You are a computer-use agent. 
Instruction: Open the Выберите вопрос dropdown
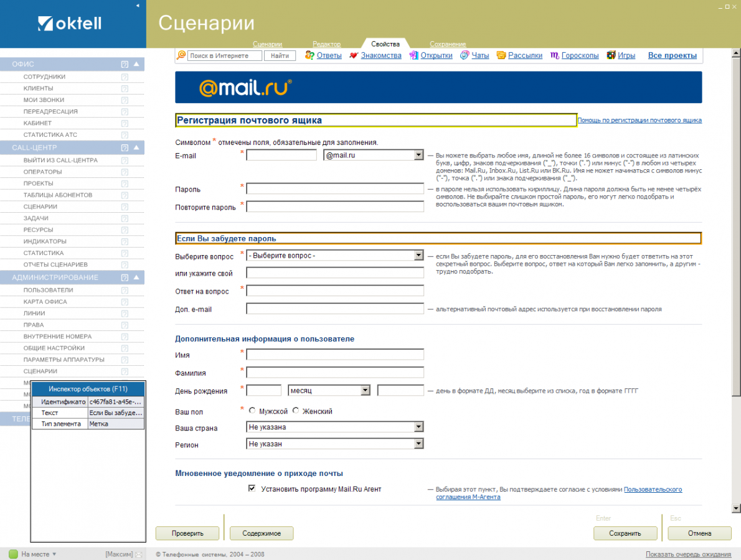419,255
